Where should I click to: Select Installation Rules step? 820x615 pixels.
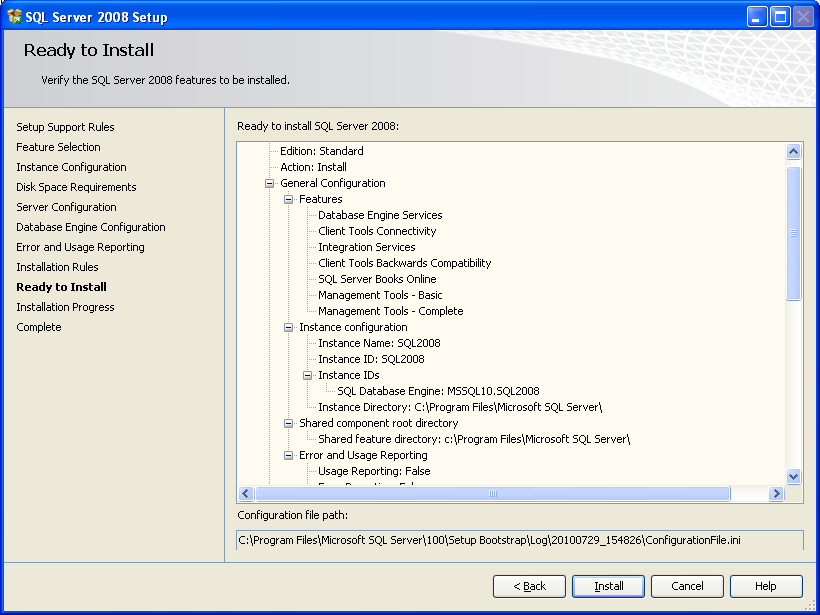57,267
